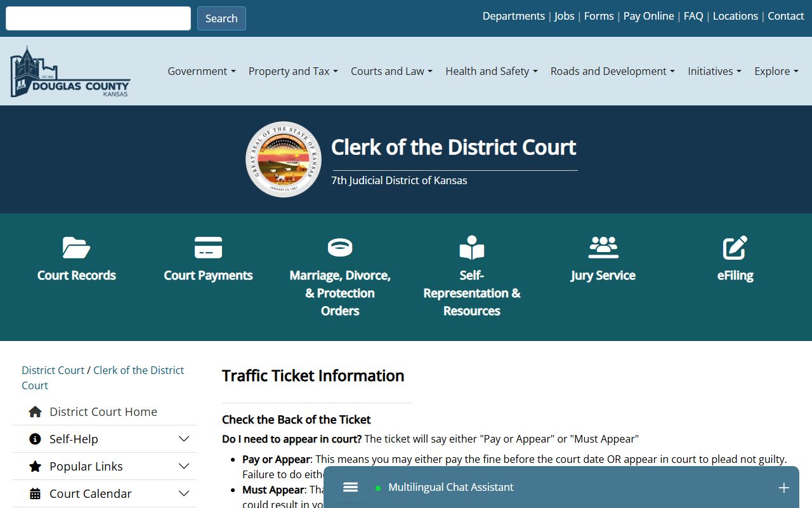
Task: Open the Health and Safety dropdown
Action: [x=492, y=71]
